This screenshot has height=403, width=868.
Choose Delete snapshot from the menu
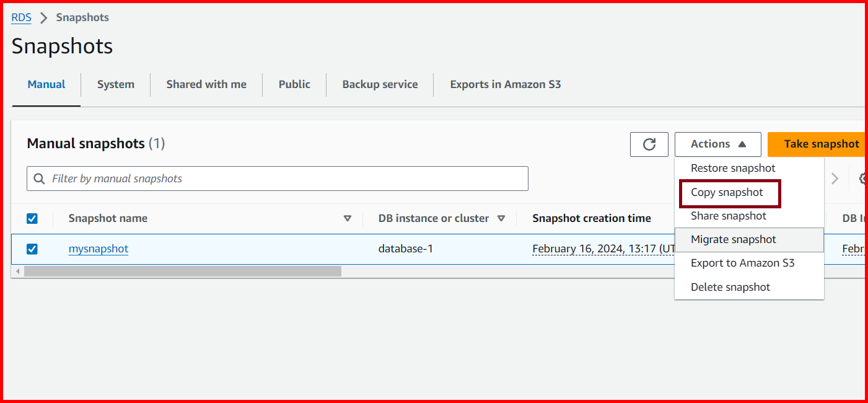pyautogui.click(x=730, y=286)
